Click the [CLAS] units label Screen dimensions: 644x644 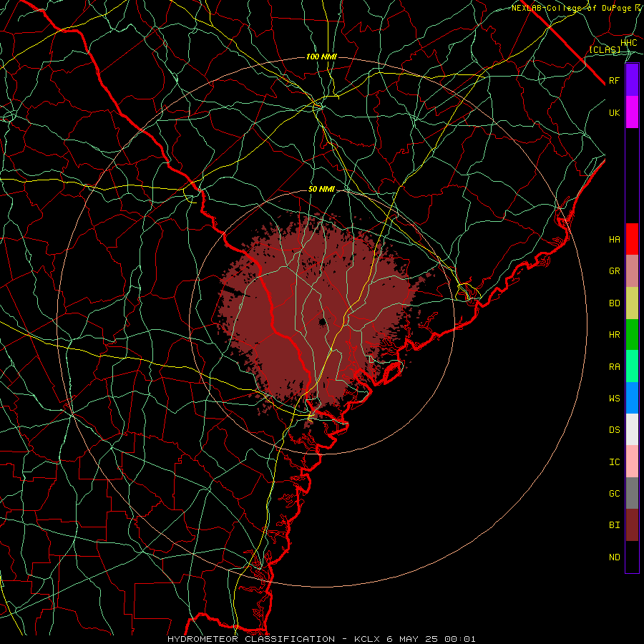605,49
